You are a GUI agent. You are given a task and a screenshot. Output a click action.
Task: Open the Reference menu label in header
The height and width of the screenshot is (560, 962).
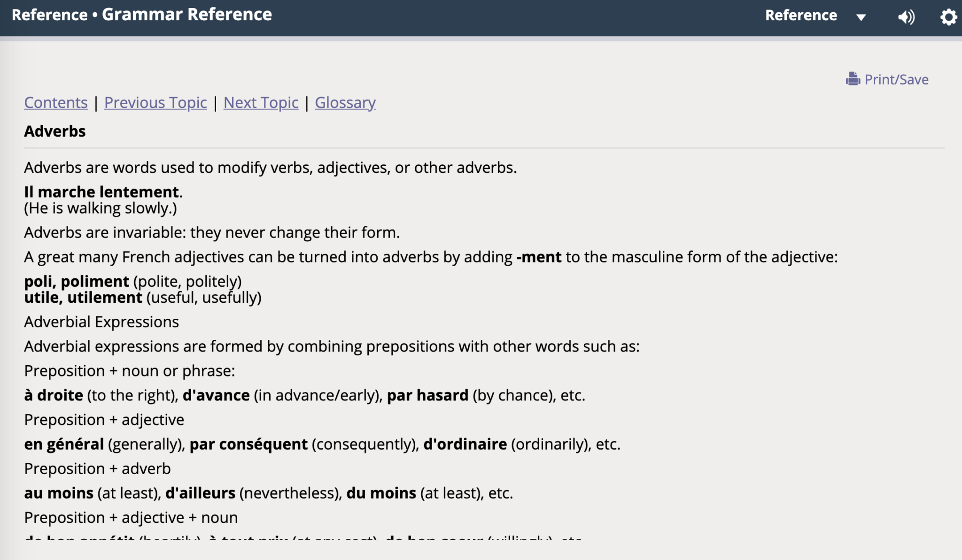pyautogui.click(x=801, y=15)
